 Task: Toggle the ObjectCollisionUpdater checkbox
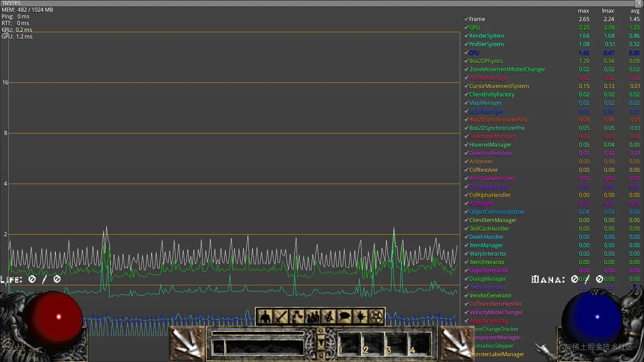click(x=466, y=212)
